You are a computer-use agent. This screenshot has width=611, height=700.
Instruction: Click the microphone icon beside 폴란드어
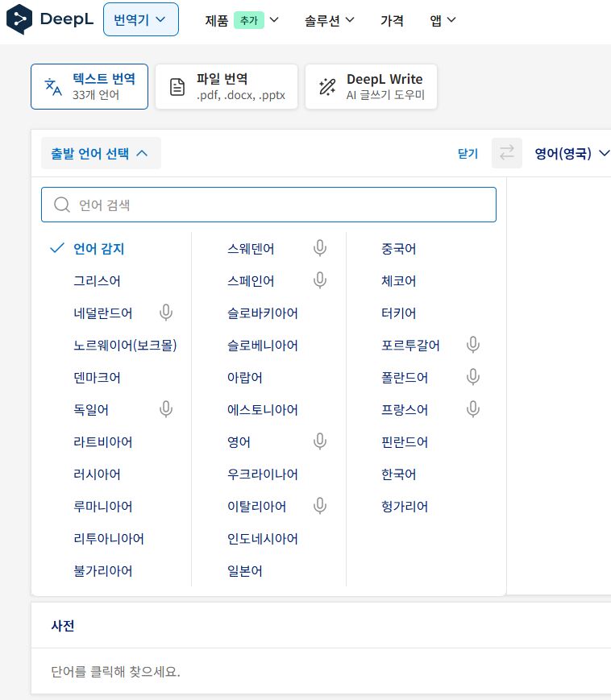pos(473,377)
